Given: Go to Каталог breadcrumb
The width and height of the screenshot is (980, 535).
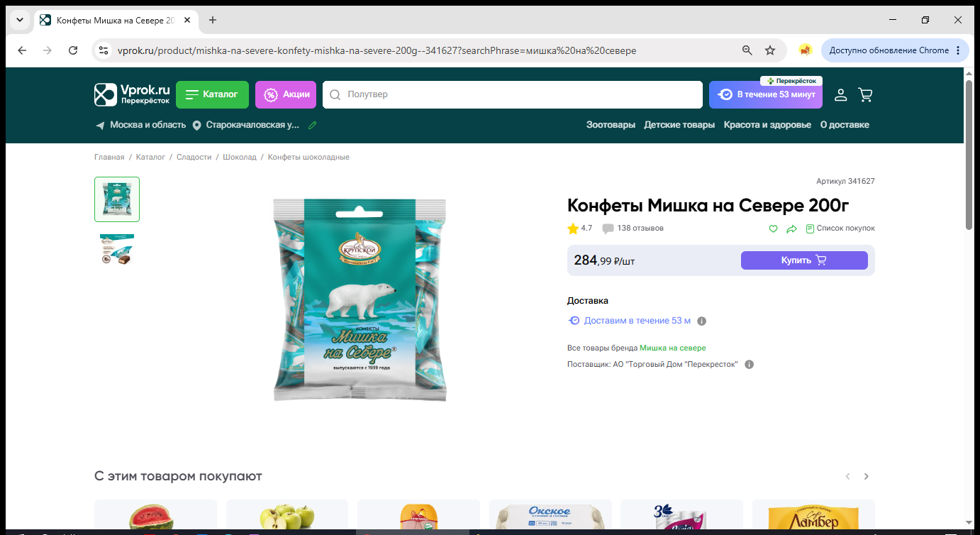Looking at the screenshot, I should tap(150, 158).
